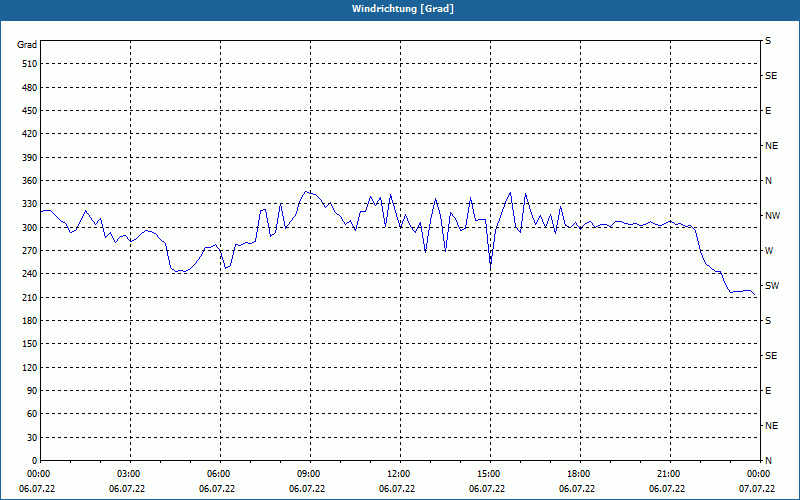This screenshot has width=800, height=500.
Task: Select the 300 degree axis label
Action: [30, 227]
